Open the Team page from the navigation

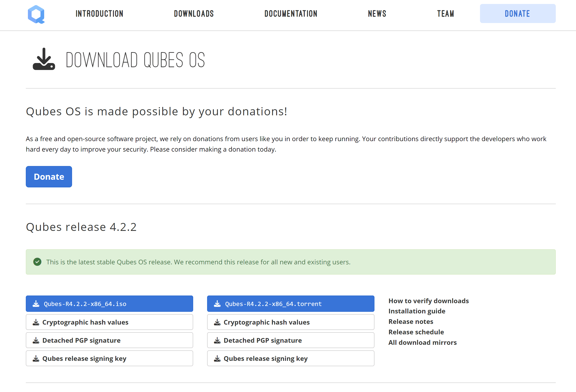point(445,14)
